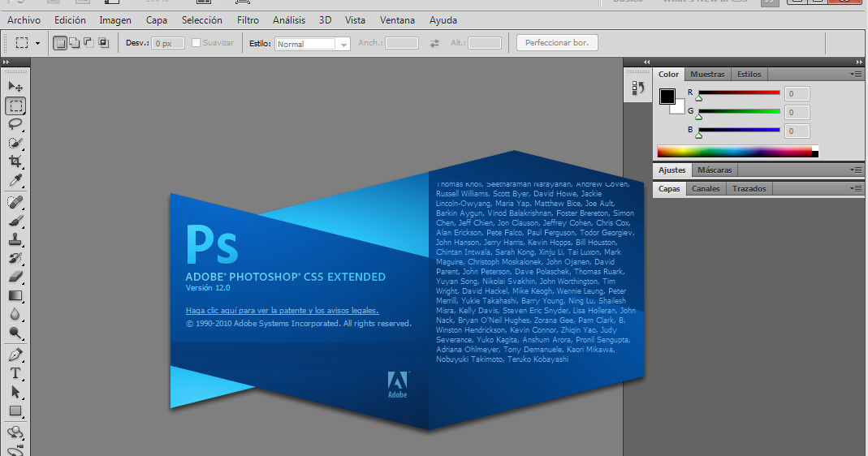
Task: Expand the icon dock with double arrow
Action: 646,62
